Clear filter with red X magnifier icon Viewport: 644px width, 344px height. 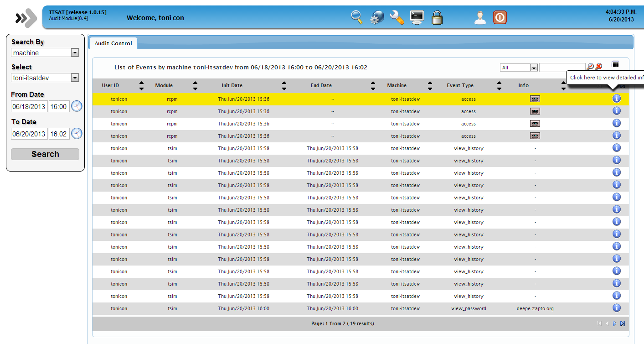pos(598,67)
